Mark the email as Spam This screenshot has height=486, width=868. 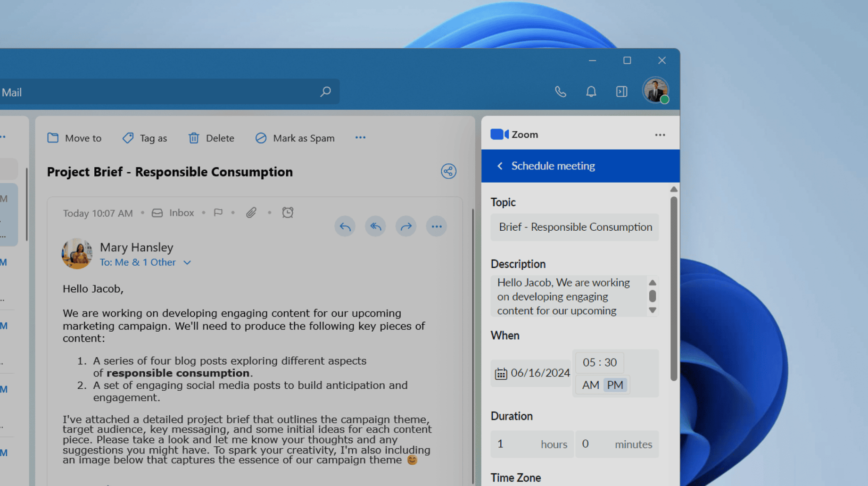coord(295,138)
